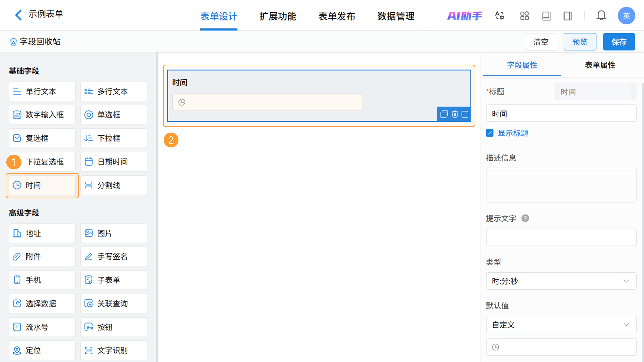
Task: Uncheck the 显示标题 checkbox
Action: click(x=490, y=133)
